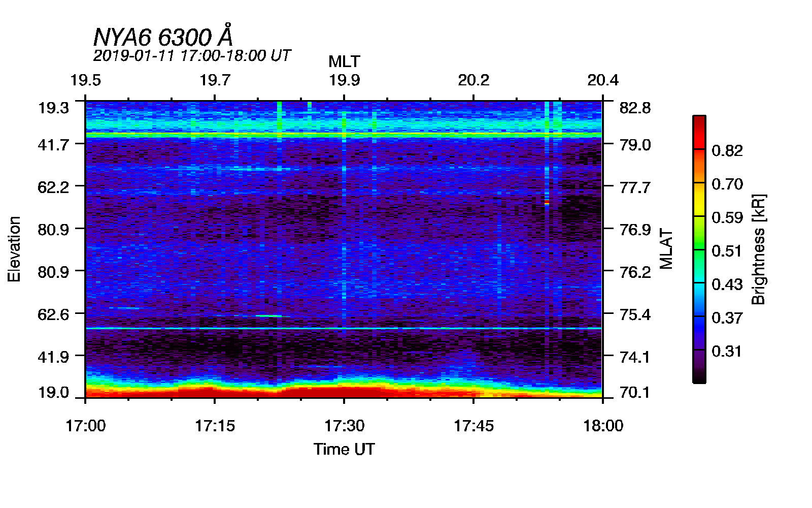Screen dimensions: 812x508
Task: Click the brightness color scale bar
Action: pos(699,249)
